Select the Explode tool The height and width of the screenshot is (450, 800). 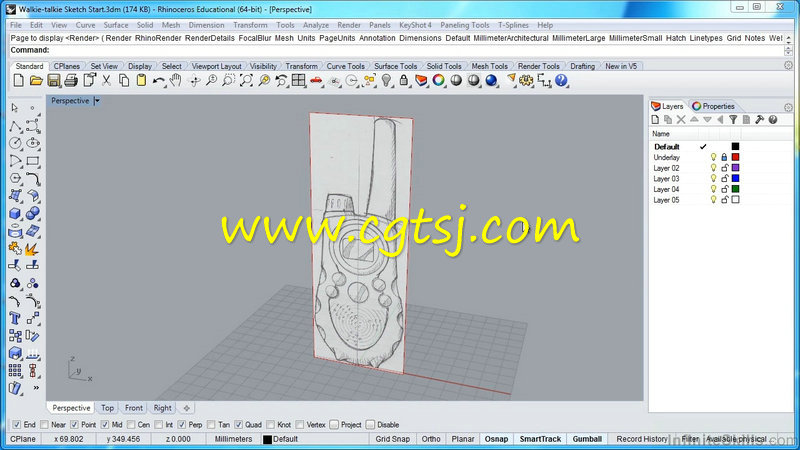coord(32,248)
